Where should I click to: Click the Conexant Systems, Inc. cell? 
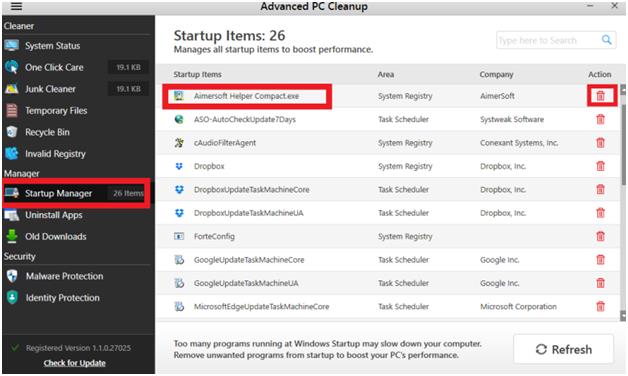tap(519, 143)
